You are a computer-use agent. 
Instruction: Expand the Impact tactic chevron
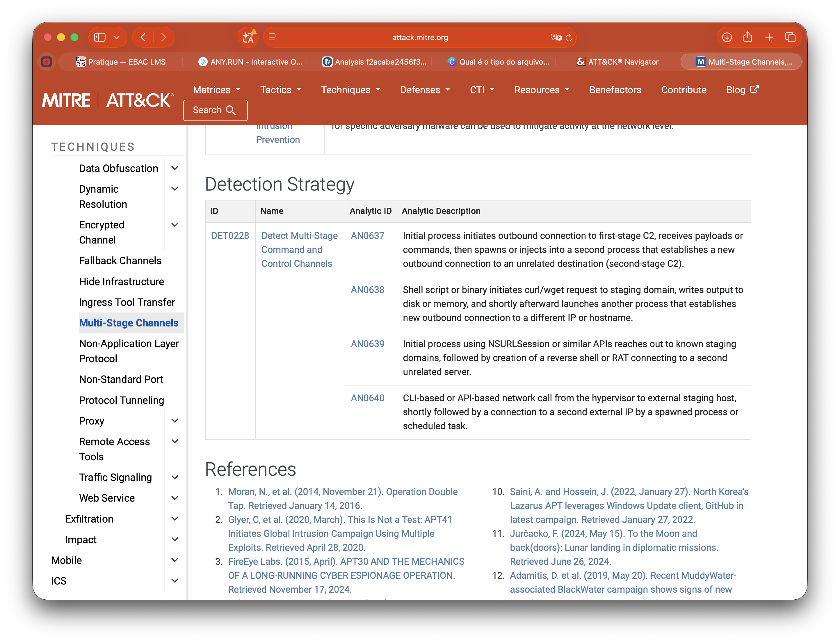pos(175,539)
